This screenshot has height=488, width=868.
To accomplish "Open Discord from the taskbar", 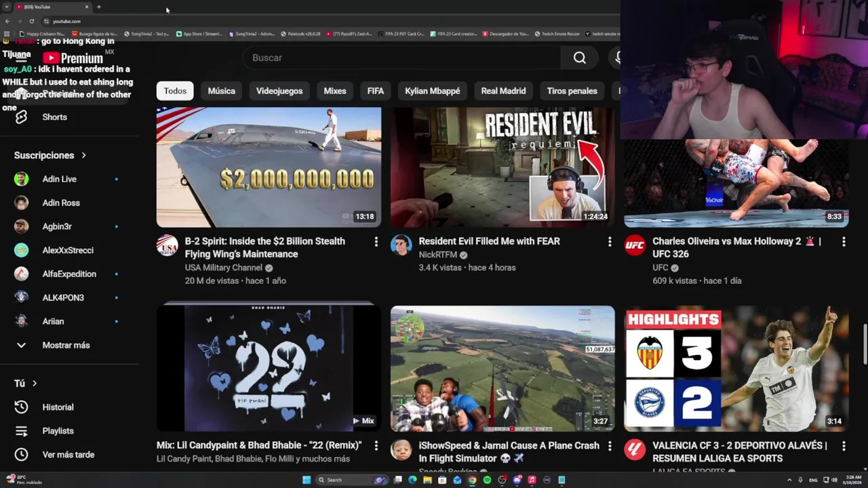I will (517, 480).
